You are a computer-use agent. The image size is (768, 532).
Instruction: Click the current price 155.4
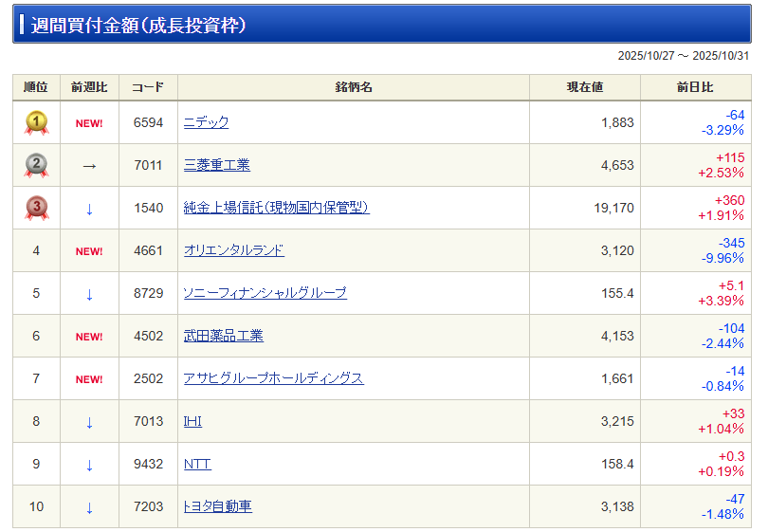(x=617, y=293)
